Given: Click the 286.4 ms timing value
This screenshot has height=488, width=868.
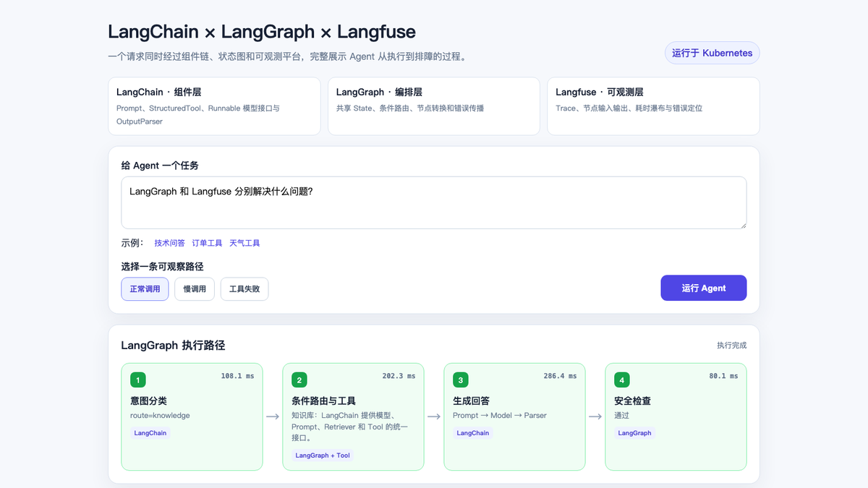Looking at the screenshot, I should pyautogui.click(x=561, y=376).
